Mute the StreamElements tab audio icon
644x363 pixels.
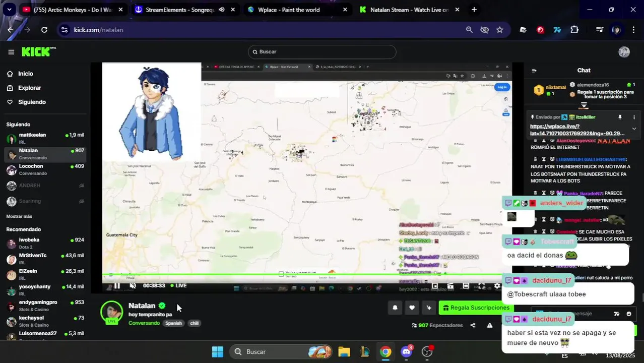click(x=221, y=10)
